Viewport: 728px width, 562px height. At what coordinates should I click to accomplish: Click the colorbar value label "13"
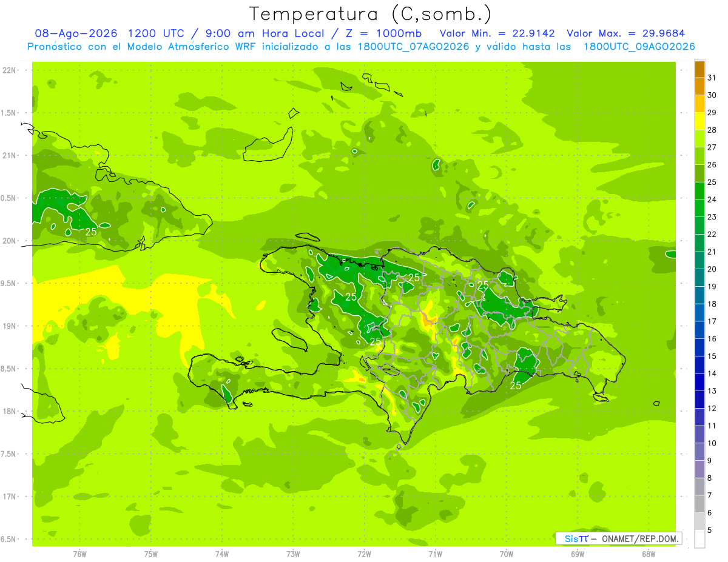click(x=712, y=391)
